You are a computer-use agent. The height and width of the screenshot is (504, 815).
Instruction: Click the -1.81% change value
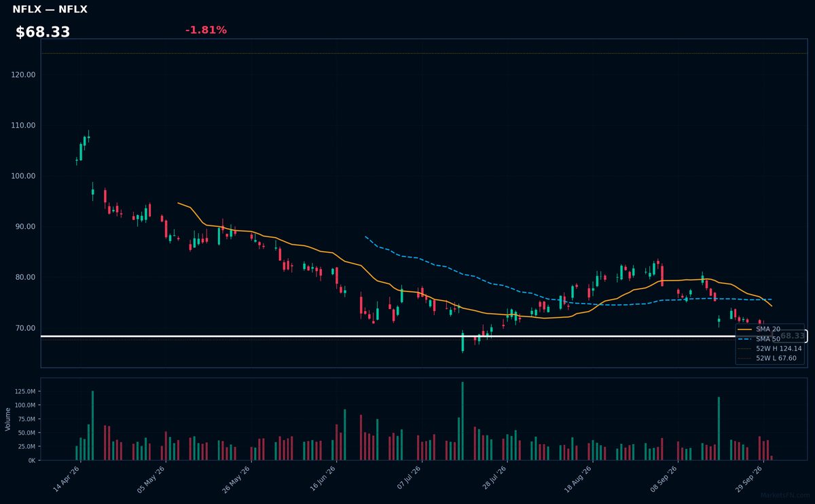206,30
